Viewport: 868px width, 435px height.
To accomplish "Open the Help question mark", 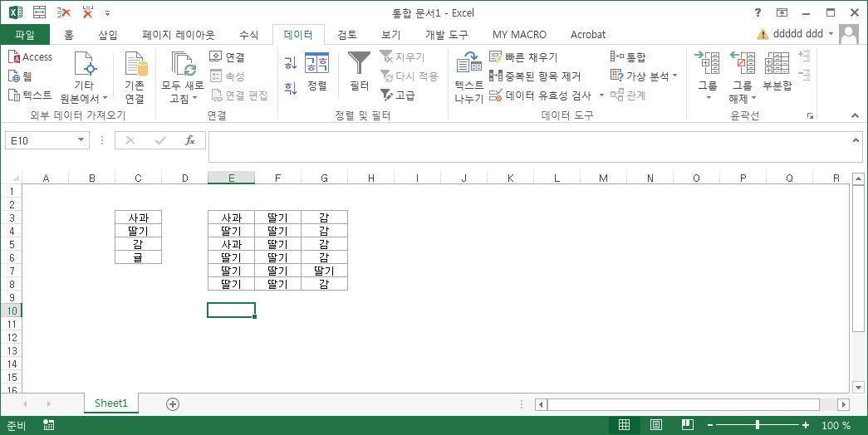I will (x=758, y=12).
